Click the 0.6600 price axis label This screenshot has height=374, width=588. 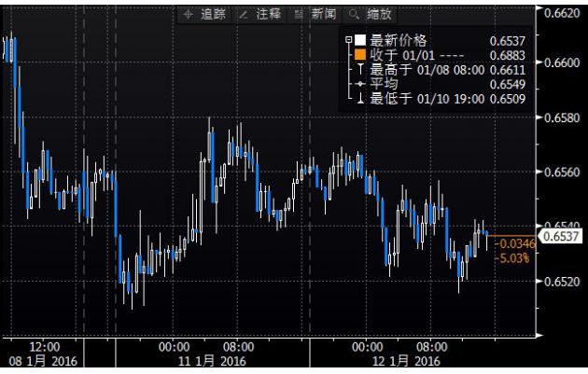click(x=562, y=62)
